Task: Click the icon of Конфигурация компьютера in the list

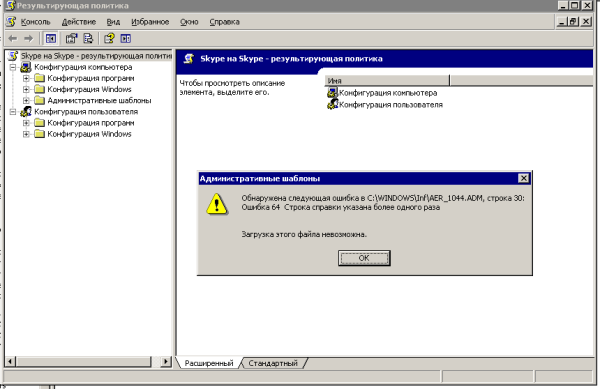Action: 332,93
